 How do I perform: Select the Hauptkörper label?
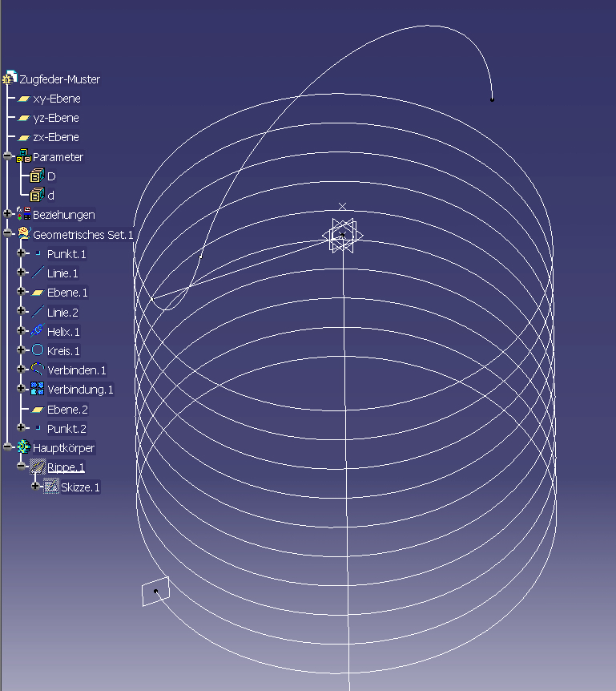click(63, 449)
